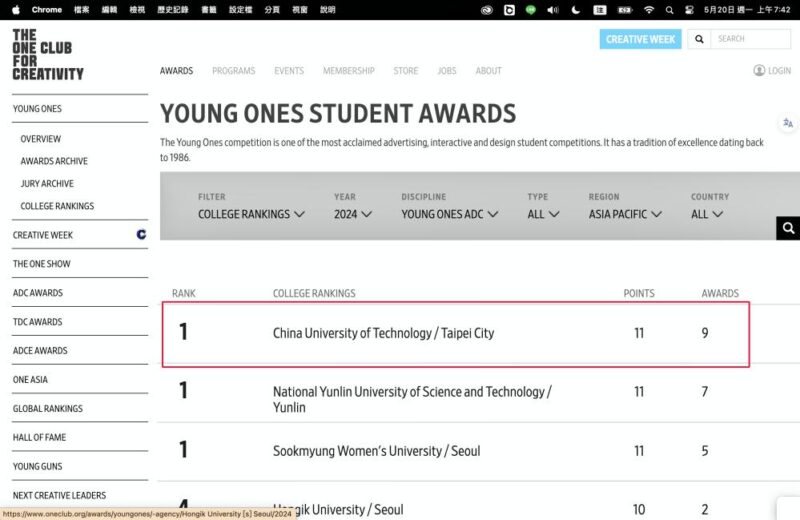Expand the Asia Pacific region dropdown
Screen dimensions: 800x520
625,214
